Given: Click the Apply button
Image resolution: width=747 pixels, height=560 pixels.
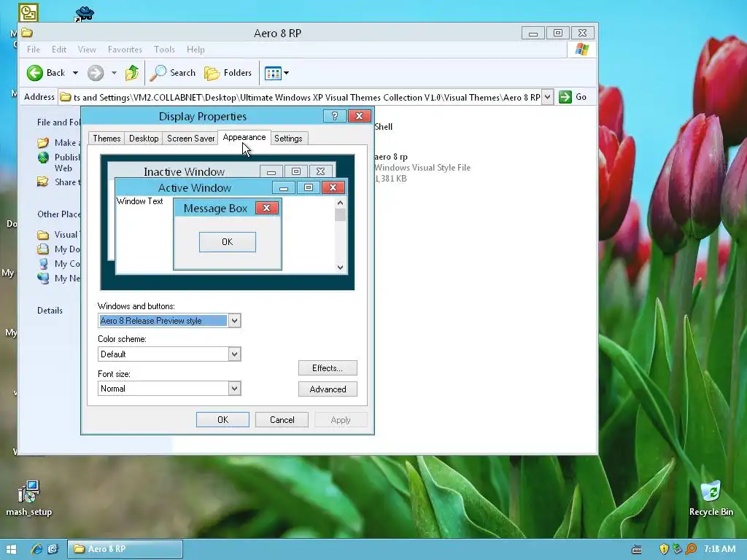Looking at the screenshot, I should tap(341, 419).
